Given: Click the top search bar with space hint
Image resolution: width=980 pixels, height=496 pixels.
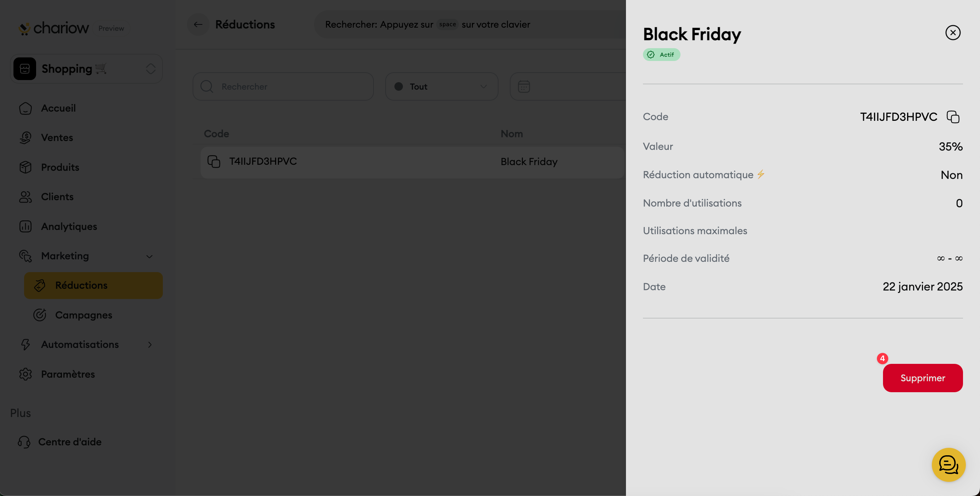Looking at the screenshot, I should [x=470, y=25].
